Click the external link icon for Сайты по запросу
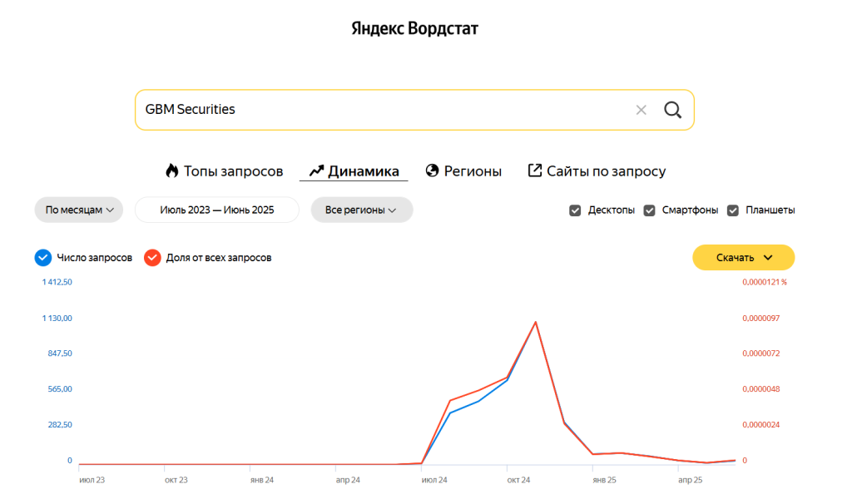The image size is (852, 504). point(535,170)
